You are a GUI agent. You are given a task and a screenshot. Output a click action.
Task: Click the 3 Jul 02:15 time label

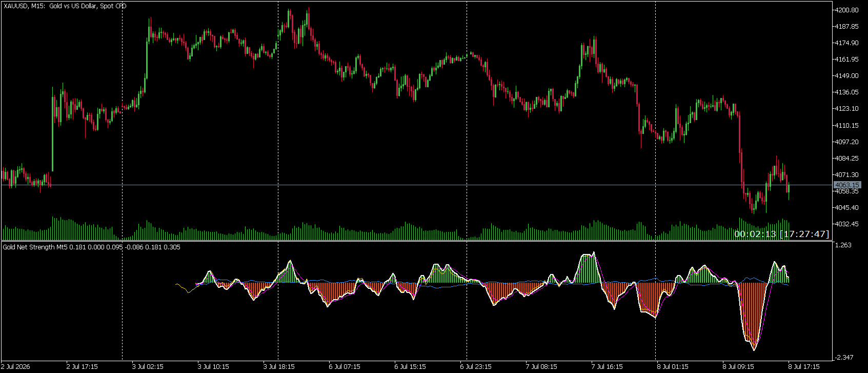pos(148,367)
